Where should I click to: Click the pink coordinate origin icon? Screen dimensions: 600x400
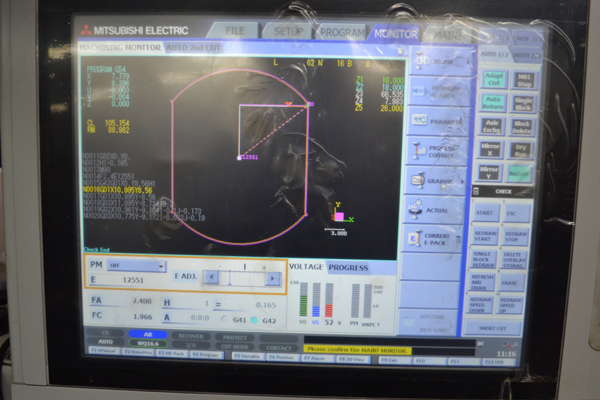(x=339, y=216)
